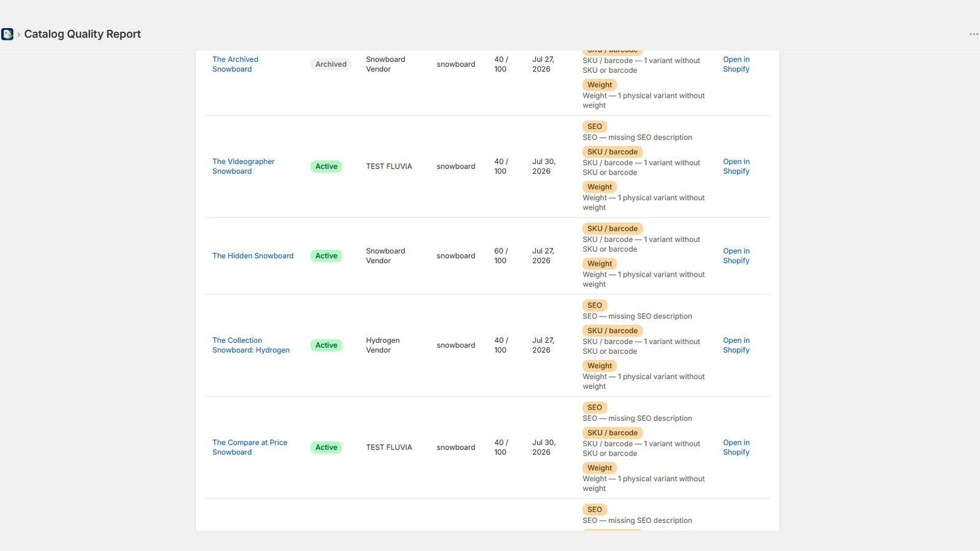Click the 60 / 100 score of The Hidden Snowboard
This screenshot has height=551, width=980.
coord(501,256)
